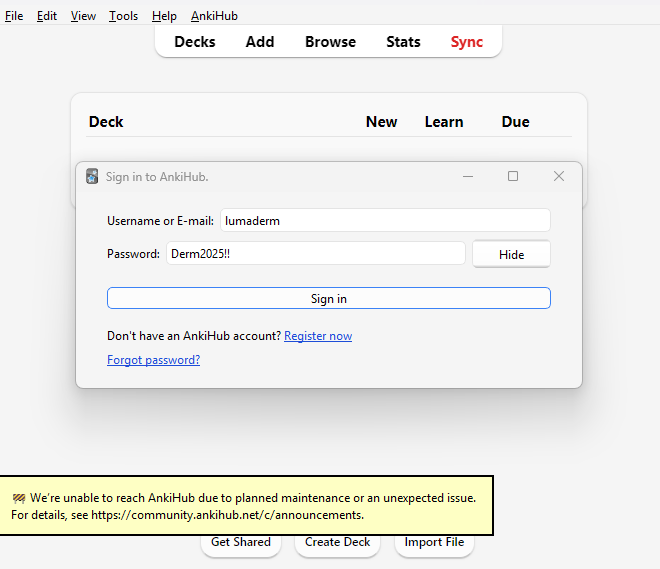Click the Sign in button
Screen dimensions: 660x569
click(x=329, y=298)
